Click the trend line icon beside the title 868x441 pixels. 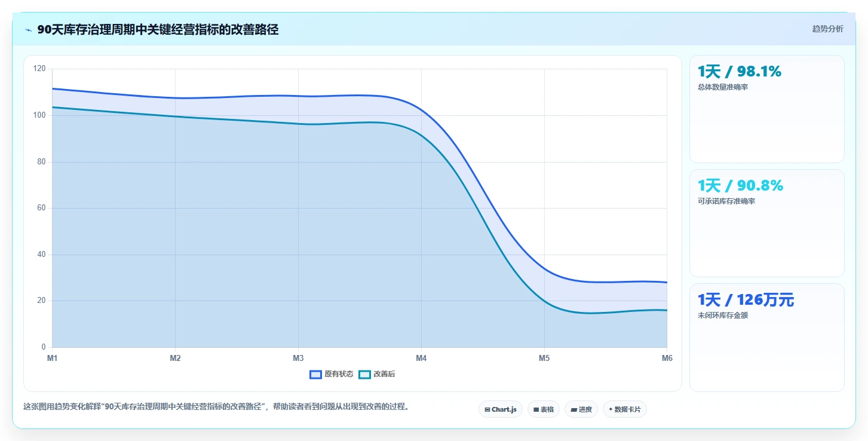click(28, 30)
